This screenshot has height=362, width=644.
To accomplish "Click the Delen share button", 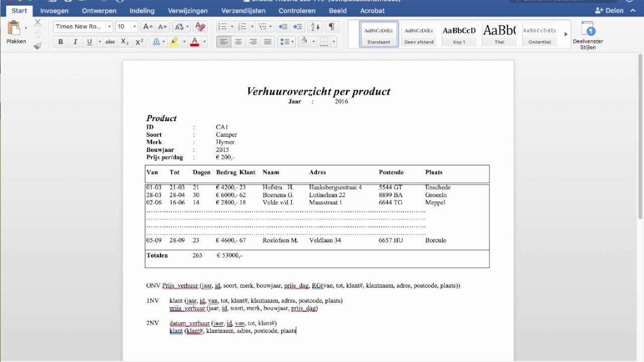I will click(609, 11).
